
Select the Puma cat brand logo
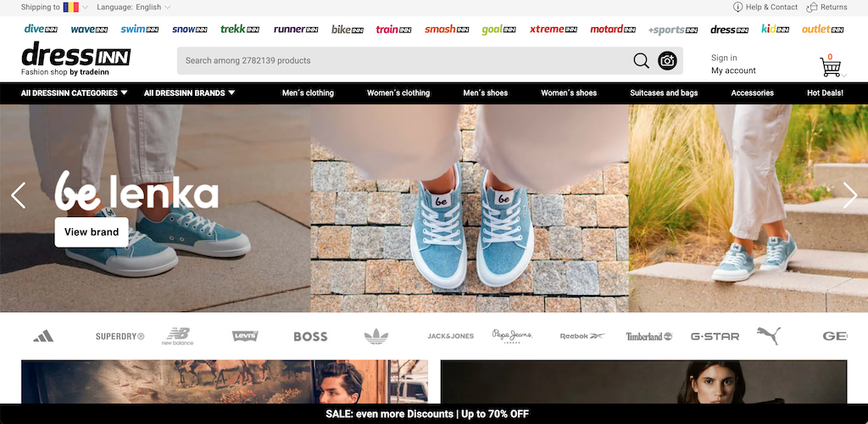pyautogui.click(x=769, y=336)
